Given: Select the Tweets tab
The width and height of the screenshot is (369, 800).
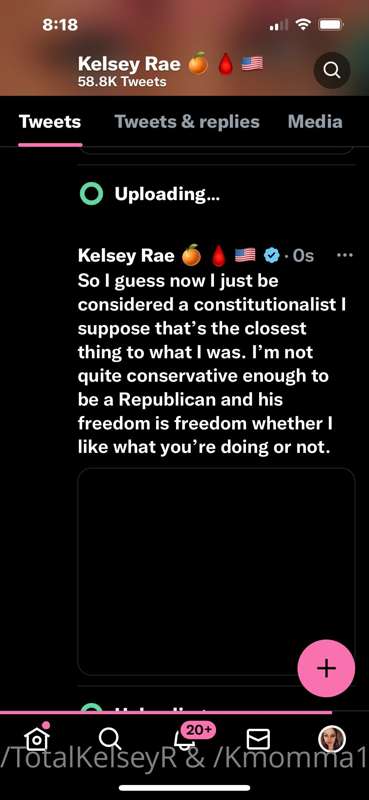Looking at the screenshot, I should click(50, 122).
